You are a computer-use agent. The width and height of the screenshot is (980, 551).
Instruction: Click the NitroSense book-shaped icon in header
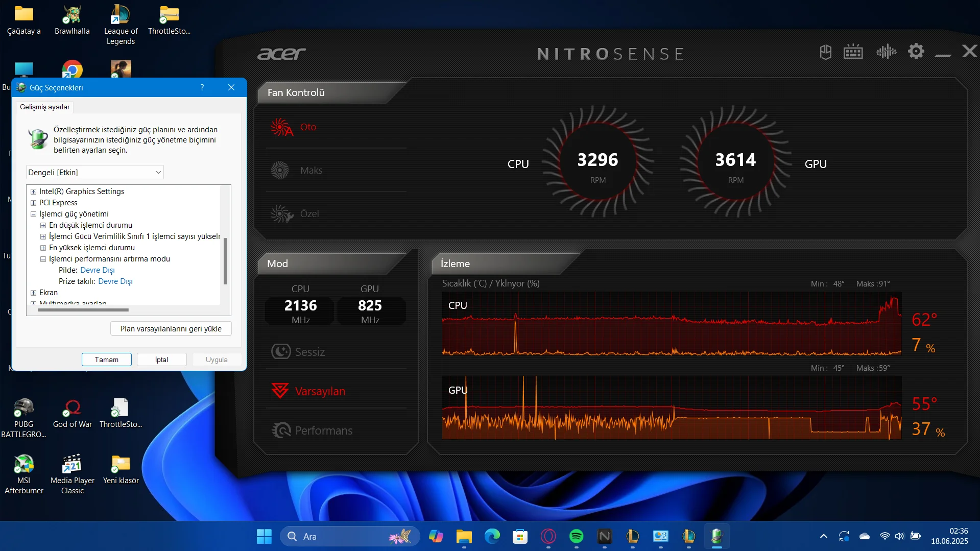pyautogui.click(x=825, y=52)
